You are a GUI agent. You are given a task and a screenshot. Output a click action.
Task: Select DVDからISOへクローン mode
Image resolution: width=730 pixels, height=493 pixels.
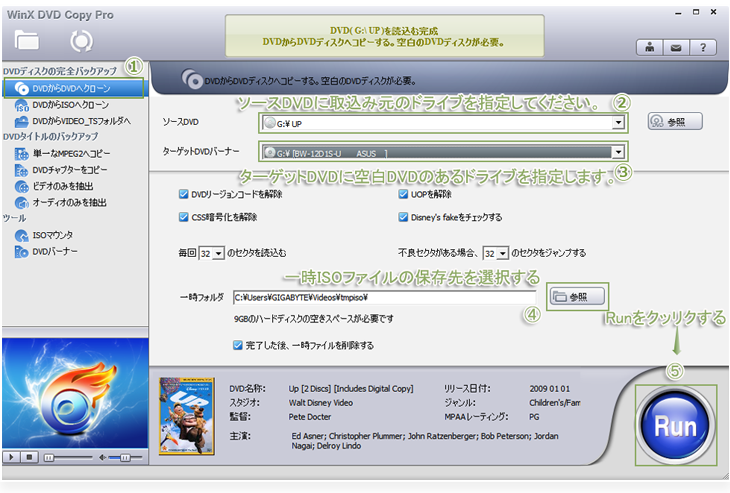pos(70,105)
